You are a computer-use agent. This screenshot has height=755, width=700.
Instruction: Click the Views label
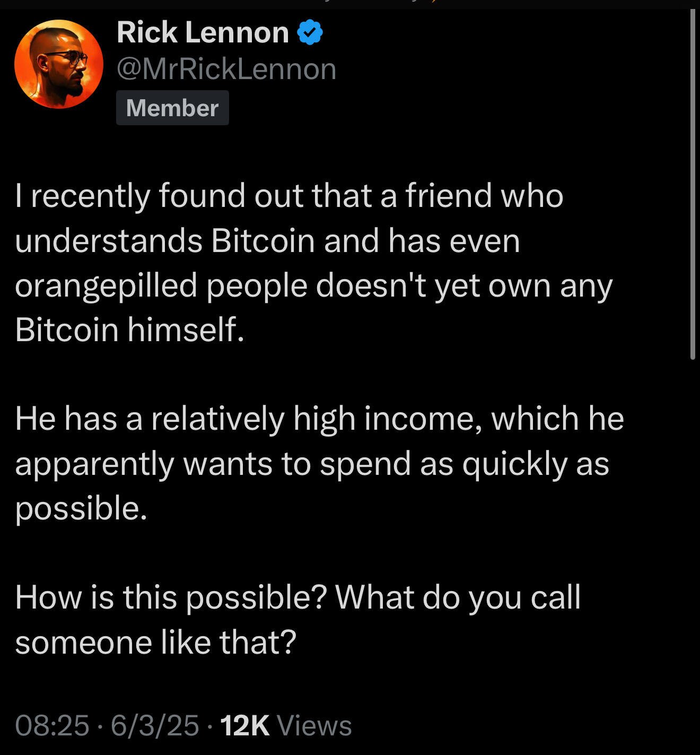[314, 725]
